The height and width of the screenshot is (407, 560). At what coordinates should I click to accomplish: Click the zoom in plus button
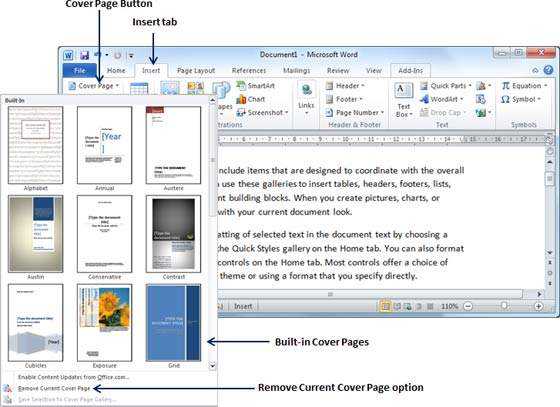coord(538,306)
